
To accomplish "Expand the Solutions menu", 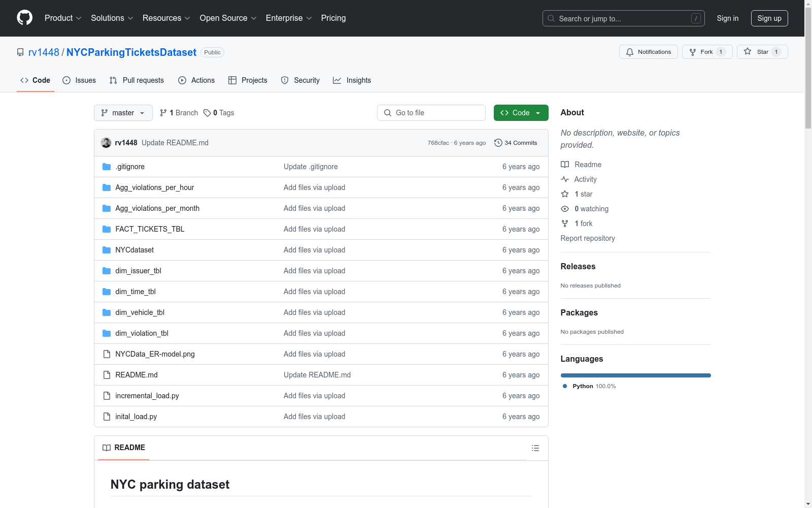I will [112, 18].
